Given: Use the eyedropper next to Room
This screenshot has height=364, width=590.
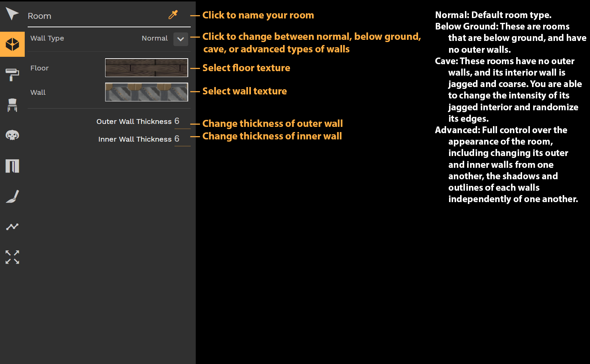Looking at the screenshot, I should (173, 15).
